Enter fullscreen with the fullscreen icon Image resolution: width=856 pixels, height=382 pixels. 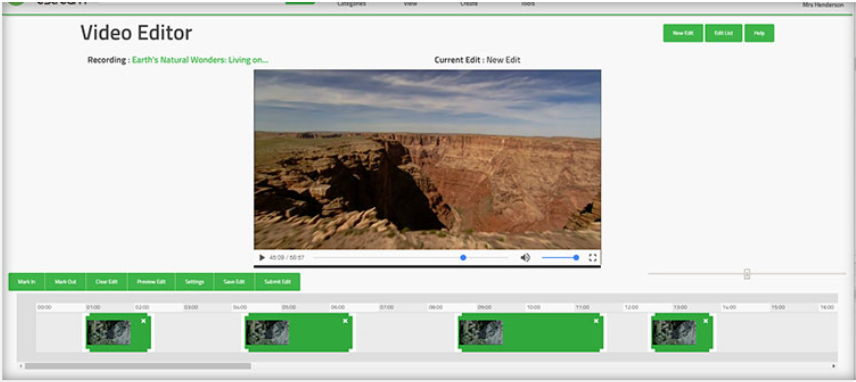tap(593, 258)
